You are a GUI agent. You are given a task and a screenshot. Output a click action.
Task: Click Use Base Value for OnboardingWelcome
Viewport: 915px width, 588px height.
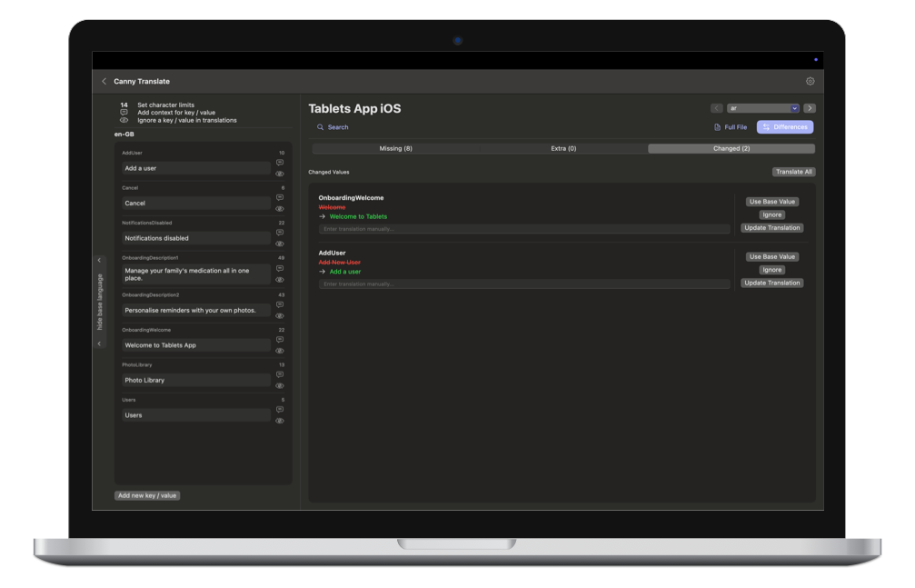tap(771, 202)
